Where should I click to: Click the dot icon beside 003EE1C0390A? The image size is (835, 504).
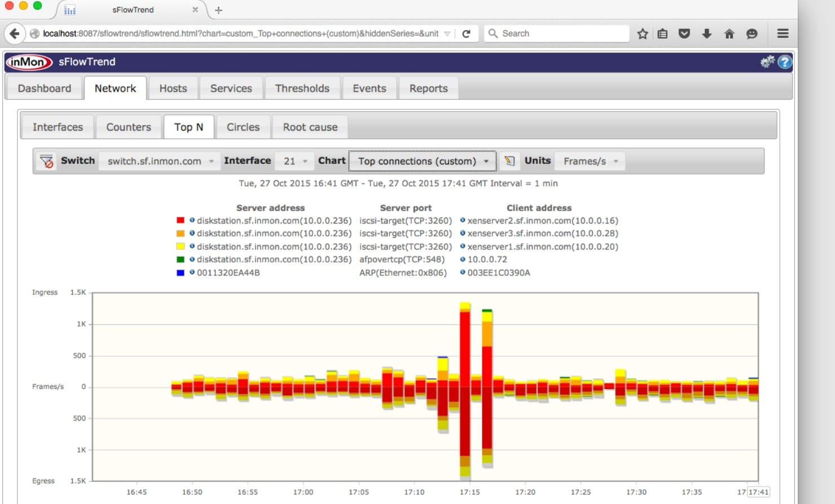point(463,273)
